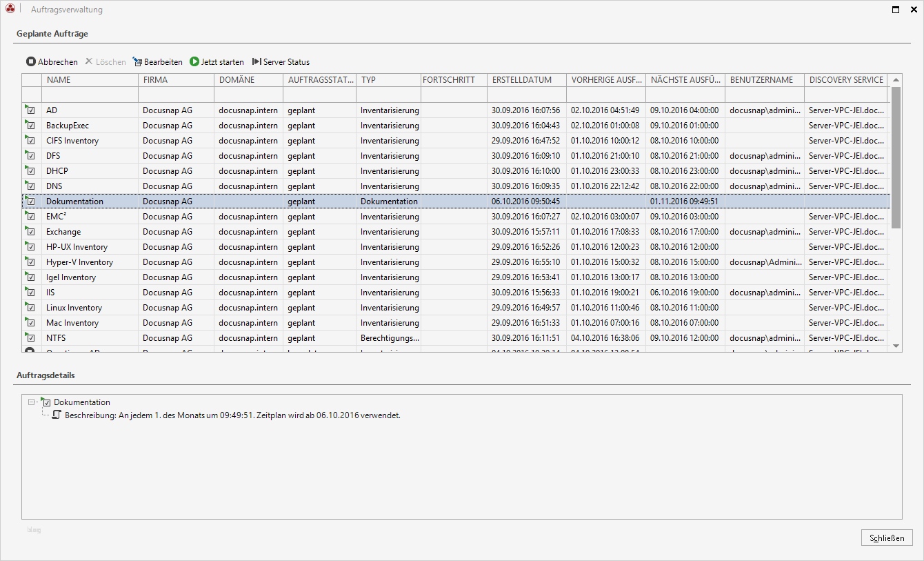Click the filter field under TYP column
924x561 pixels.
pyautogui.click(x=388, y=95)
